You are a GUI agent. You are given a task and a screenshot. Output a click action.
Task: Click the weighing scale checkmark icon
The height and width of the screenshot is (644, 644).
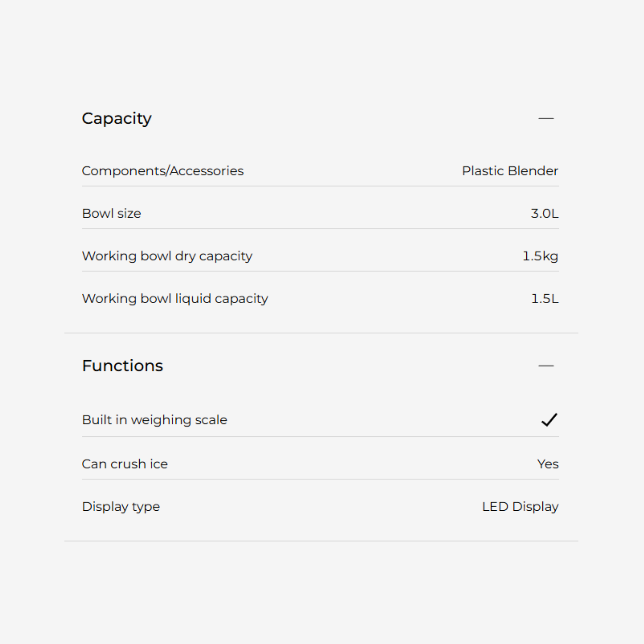coord(549,420)
